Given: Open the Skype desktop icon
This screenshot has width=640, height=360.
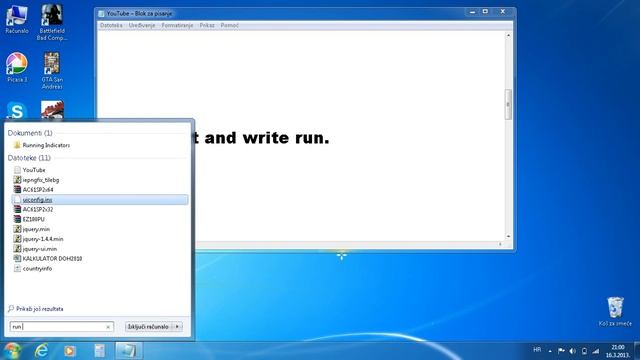Looking at the screenshot, I should coord(17,111).
